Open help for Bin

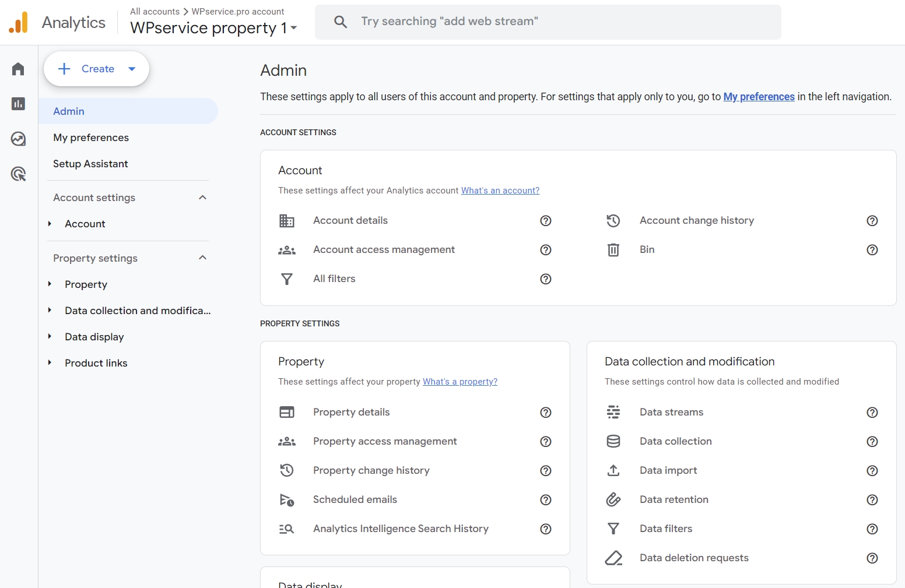tap(872, 250)
